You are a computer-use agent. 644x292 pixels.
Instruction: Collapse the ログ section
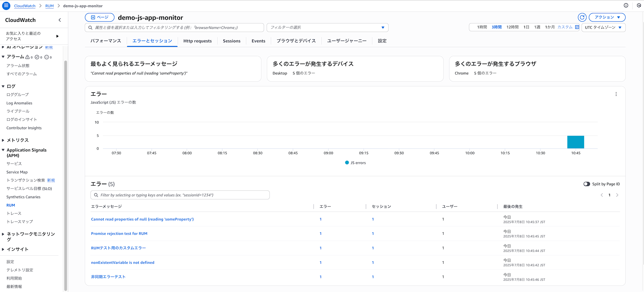[x=3, y=86]
